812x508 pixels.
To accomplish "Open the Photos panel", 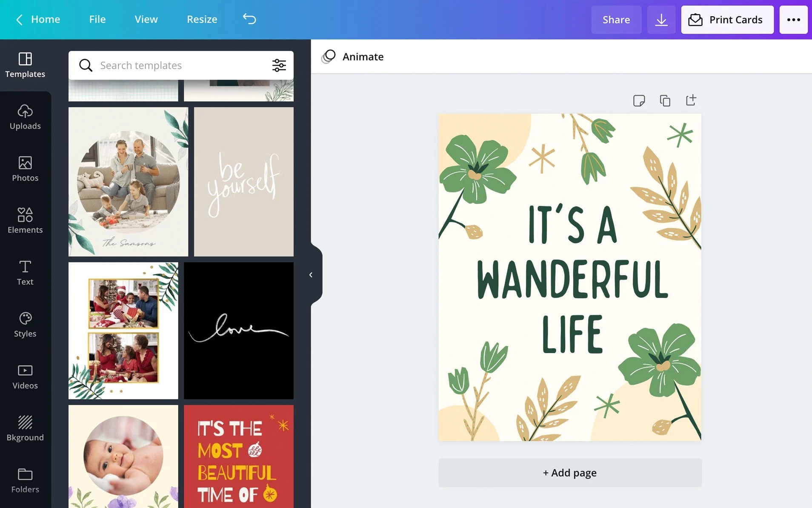I will click(25, 170).
